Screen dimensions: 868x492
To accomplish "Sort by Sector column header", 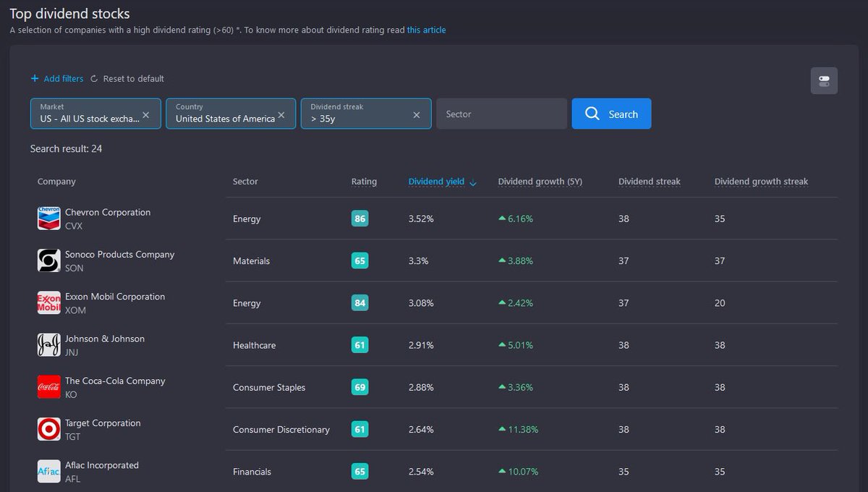I will click(x=245, y=182).
